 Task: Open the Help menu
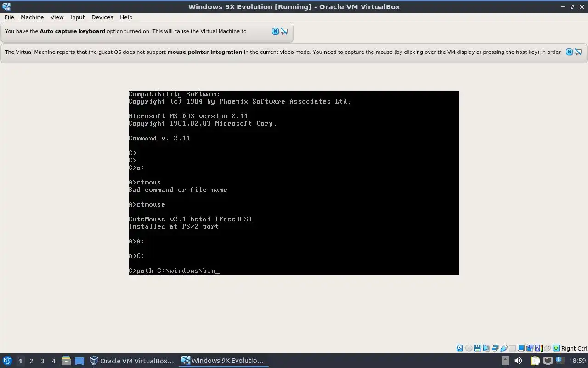(126, 17)
